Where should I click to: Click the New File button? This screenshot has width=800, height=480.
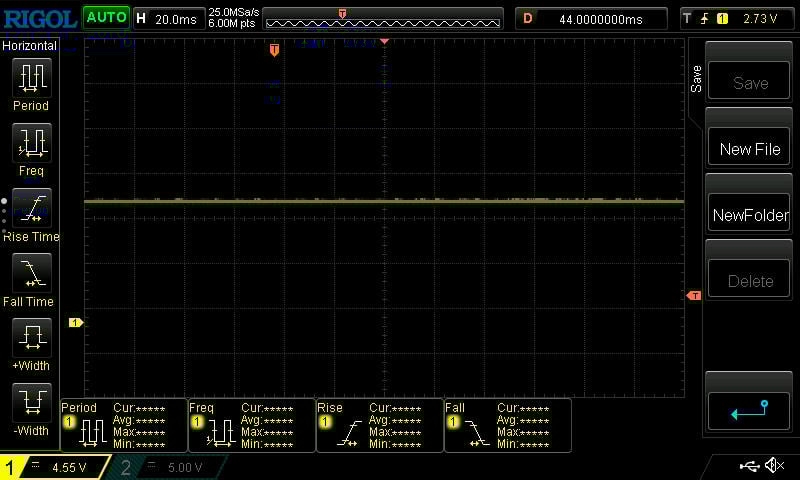[749, 148]
